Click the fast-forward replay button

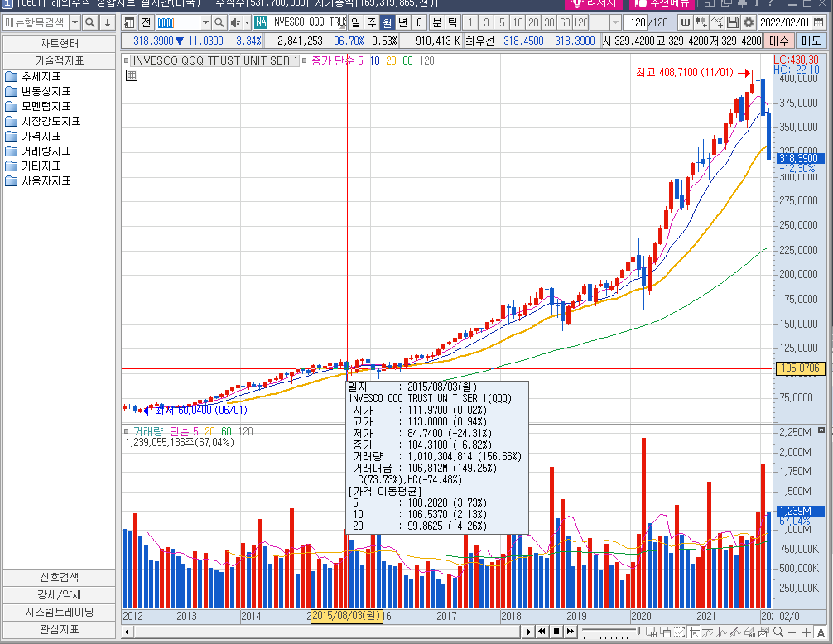point(570,632)
